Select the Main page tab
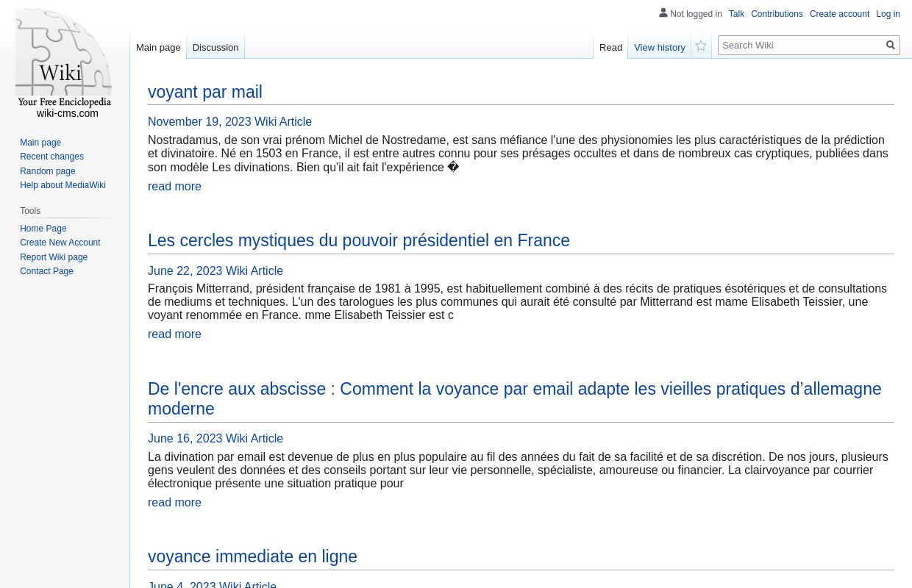This screenshot has width=912, height=588. (158, 47)
